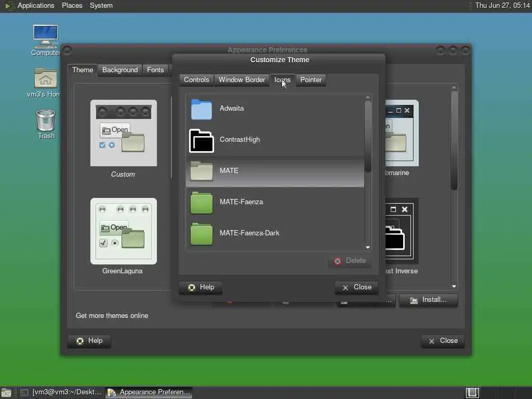Click the Install button's package icon
Viewport: 532px width, 399px height.
point(414,300)
